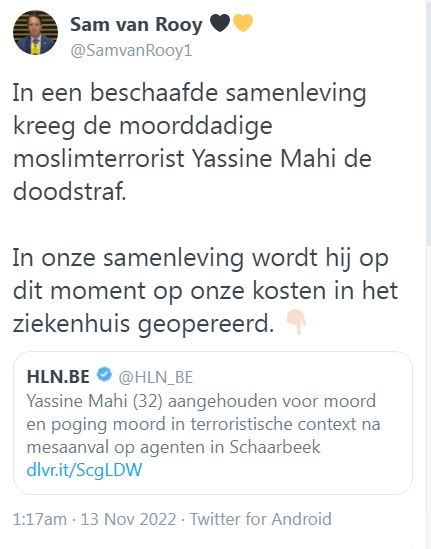The width and height of the screenshot is (431, 549).
Task: Click the second paragraph starting In onze samenleving
Action: pos(205,291)
